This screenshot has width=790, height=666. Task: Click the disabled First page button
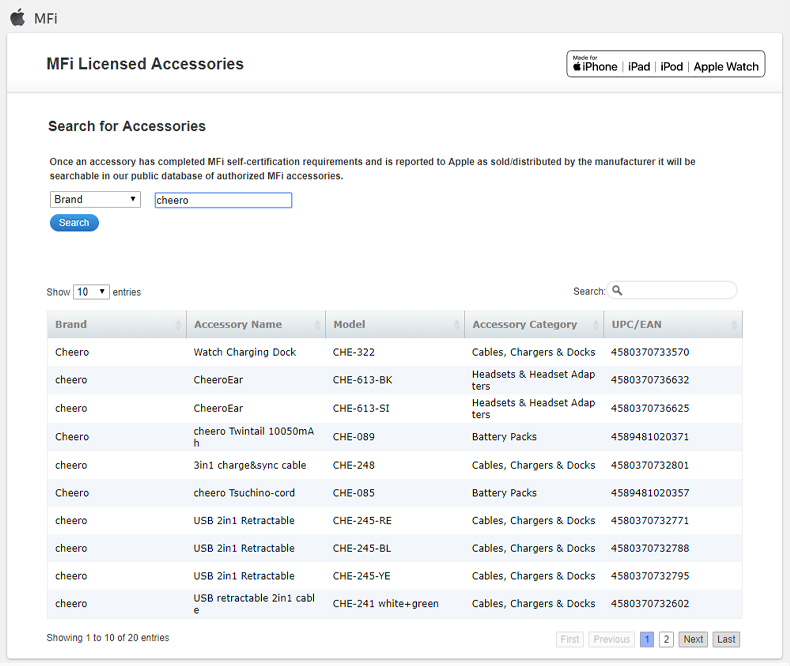coord(570,639)
